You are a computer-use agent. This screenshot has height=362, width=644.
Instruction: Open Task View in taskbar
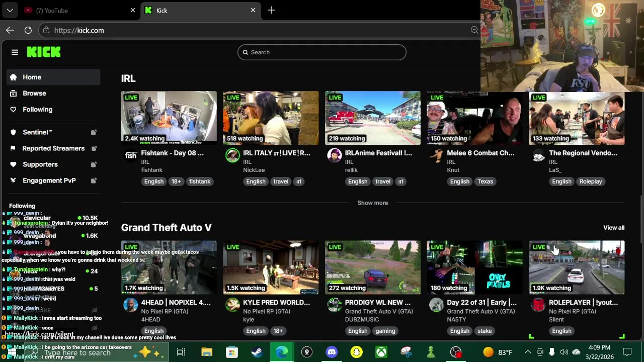point(181,352)
